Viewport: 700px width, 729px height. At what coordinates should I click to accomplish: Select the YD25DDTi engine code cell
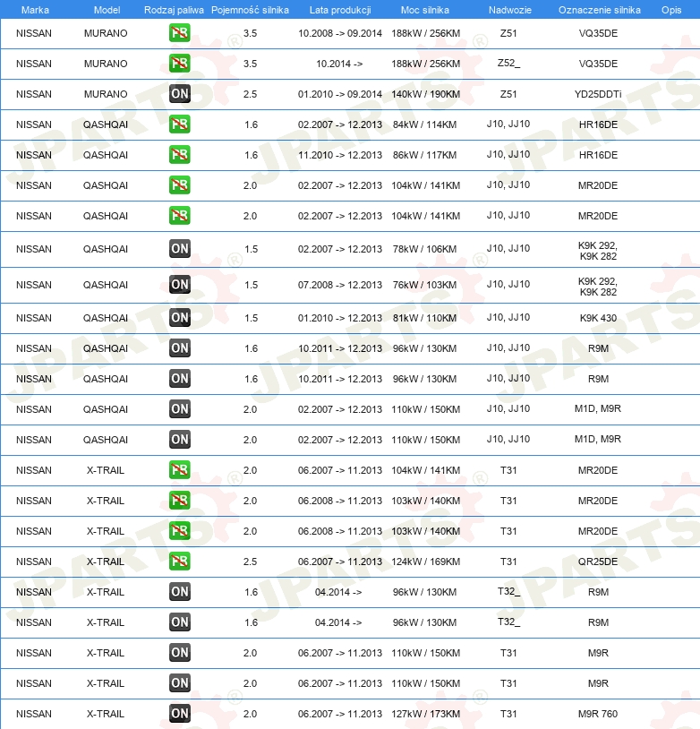tap(598, 94)
